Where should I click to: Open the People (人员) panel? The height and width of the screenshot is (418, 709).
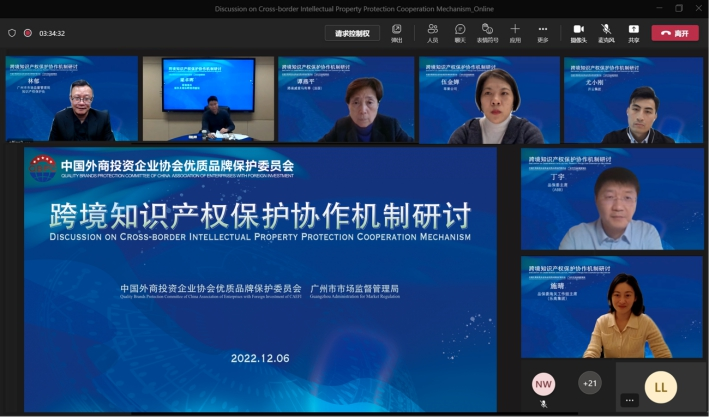coord(433,33)
